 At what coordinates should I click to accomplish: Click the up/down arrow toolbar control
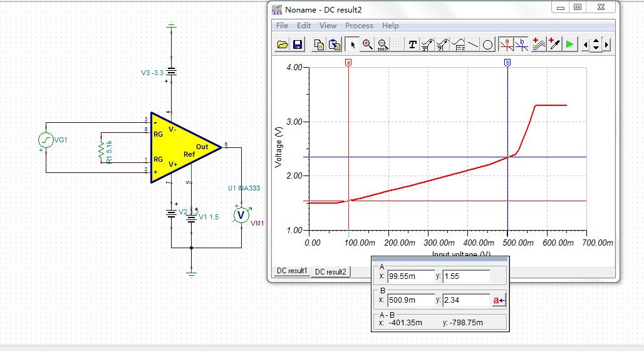click(596, 45)
